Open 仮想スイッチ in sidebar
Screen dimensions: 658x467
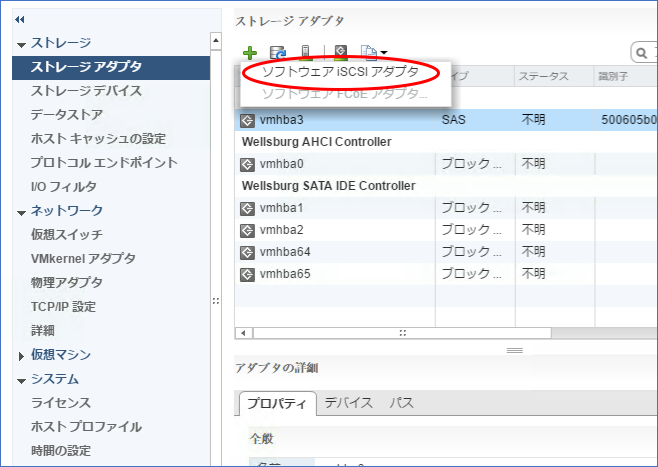click(67, 234)
